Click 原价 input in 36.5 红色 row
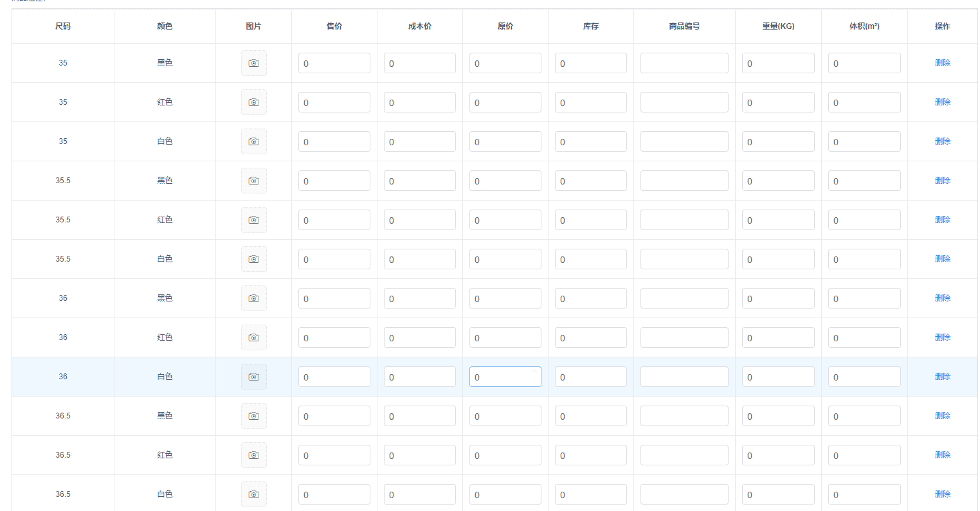Image resolution: width=980 pixels, height=511 pixels. [x=505, y=455]
